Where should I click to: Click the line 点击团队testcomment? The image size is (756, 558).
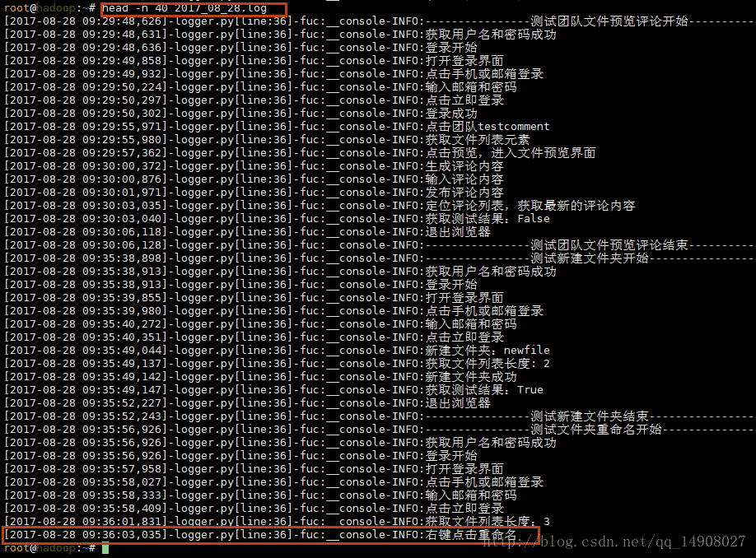click(x=278, y=127)
